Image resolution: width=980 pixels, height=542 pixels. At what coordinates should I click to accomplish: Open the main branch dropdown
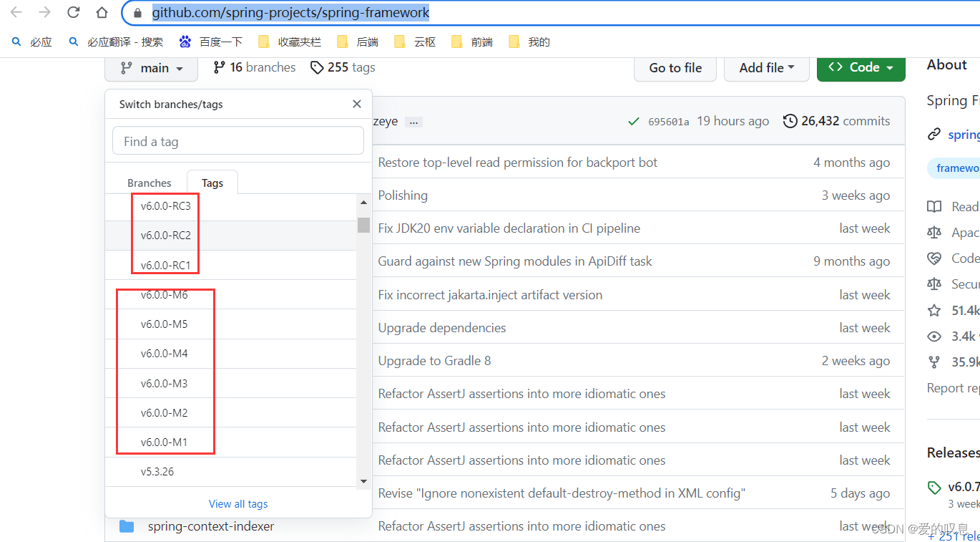coord(151,68)
